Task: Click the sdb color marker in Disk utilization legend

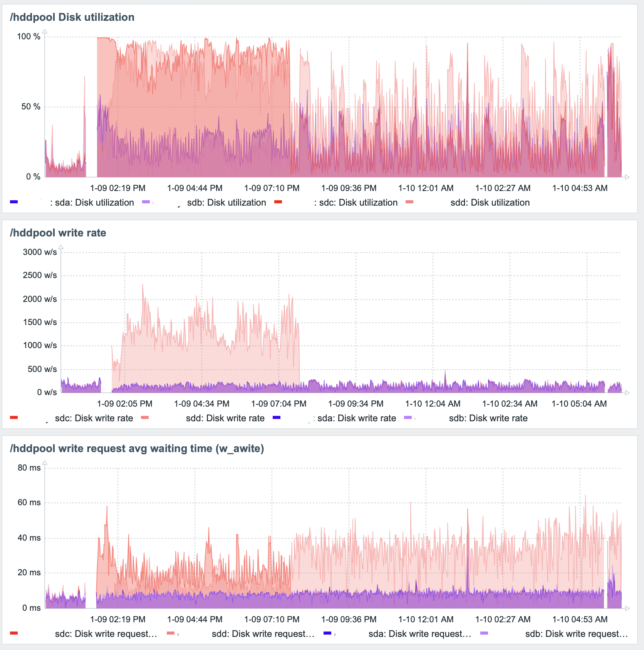Action: point(146,202)
